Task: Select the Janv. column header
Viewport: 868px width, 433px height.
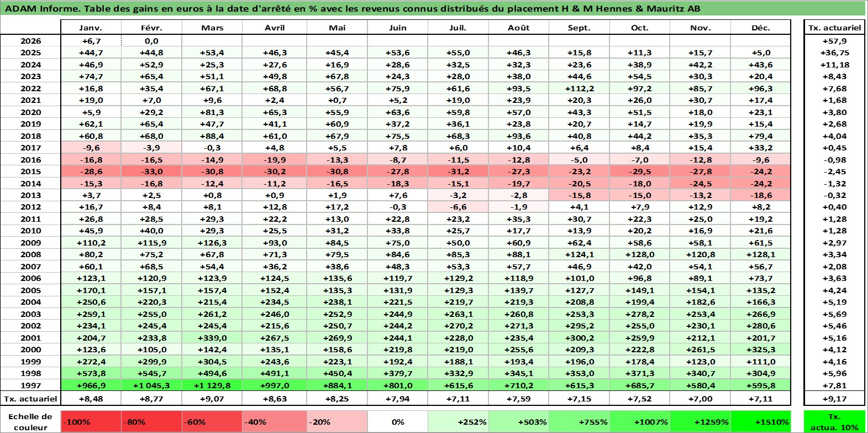Action: (x=91, y=28)
